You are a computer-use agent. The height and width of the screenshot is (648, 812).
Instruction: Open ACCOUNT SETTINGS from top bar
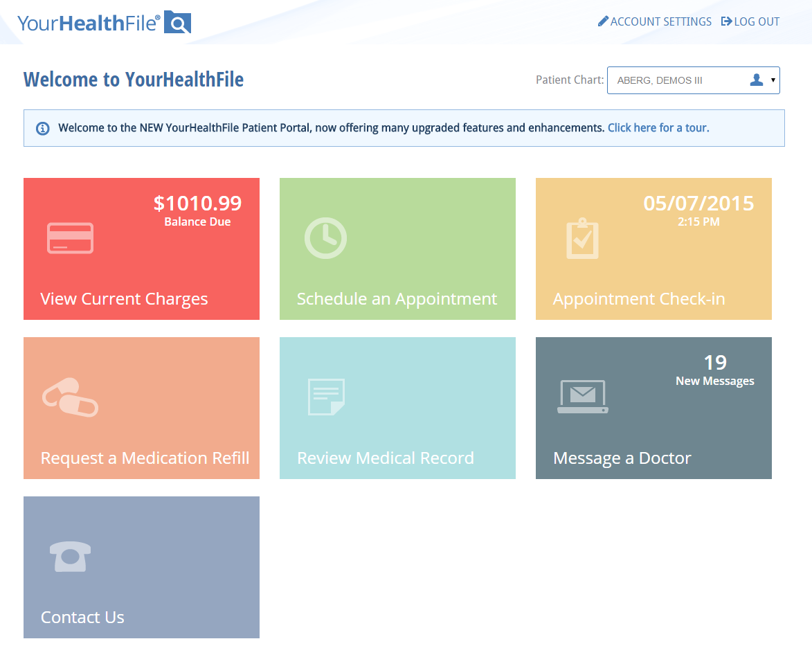660,21
